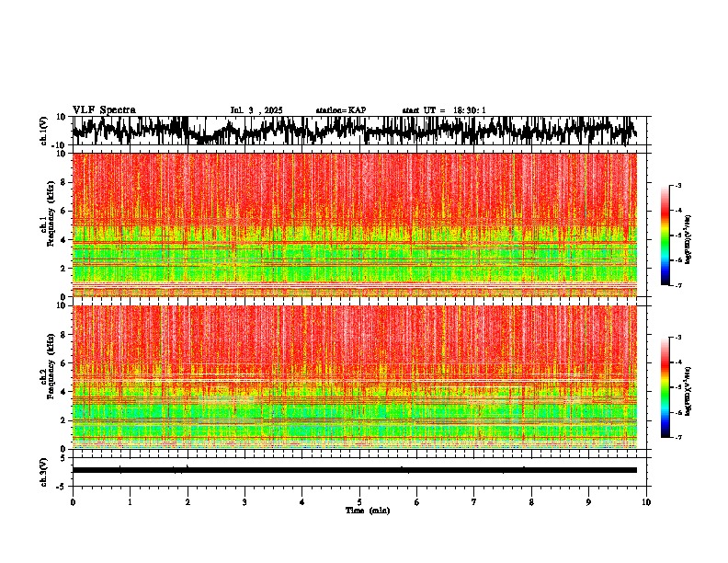Click inside the ch.2 spectrogram plot

(355, 377)
